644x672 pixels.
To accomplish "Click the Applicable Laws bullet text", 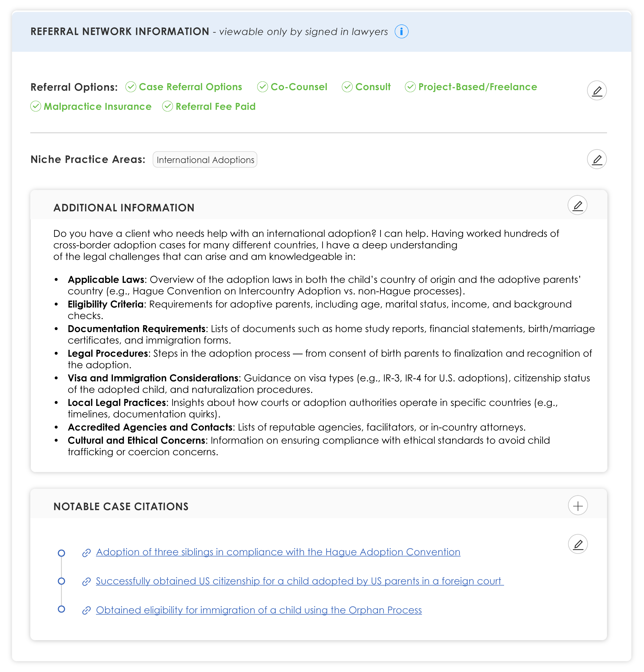I will click(324, 285).
